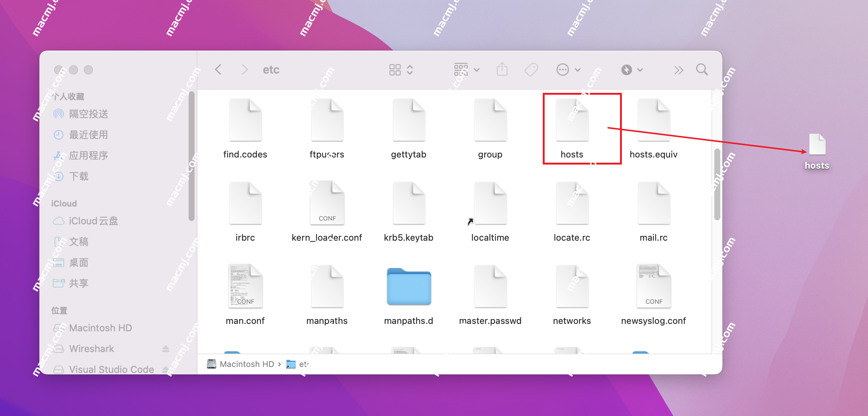Viewport: 868px width, 416px height.
Task: Switch to icon grid view
Action: (x=395, y=70)
